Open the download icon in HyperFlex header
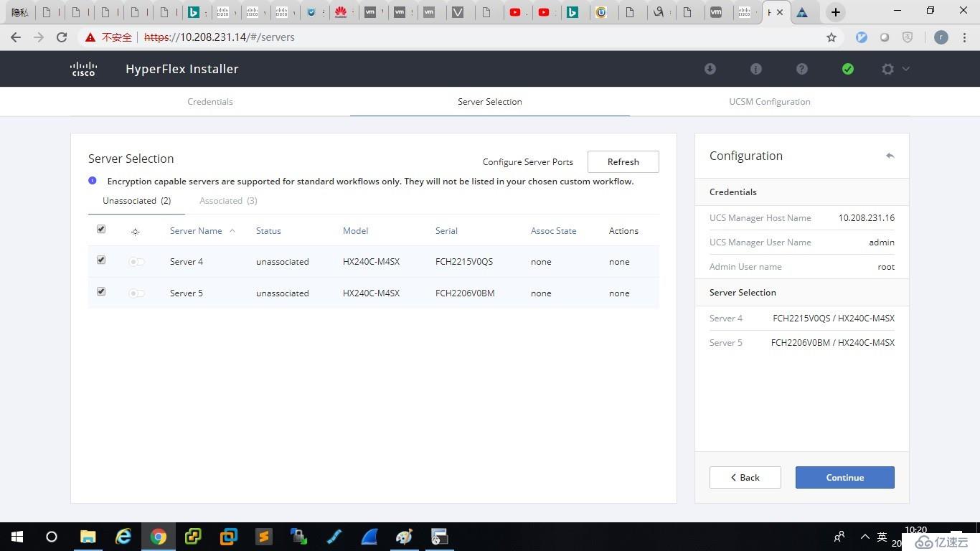The image size is (980, 551). [710, 69]
